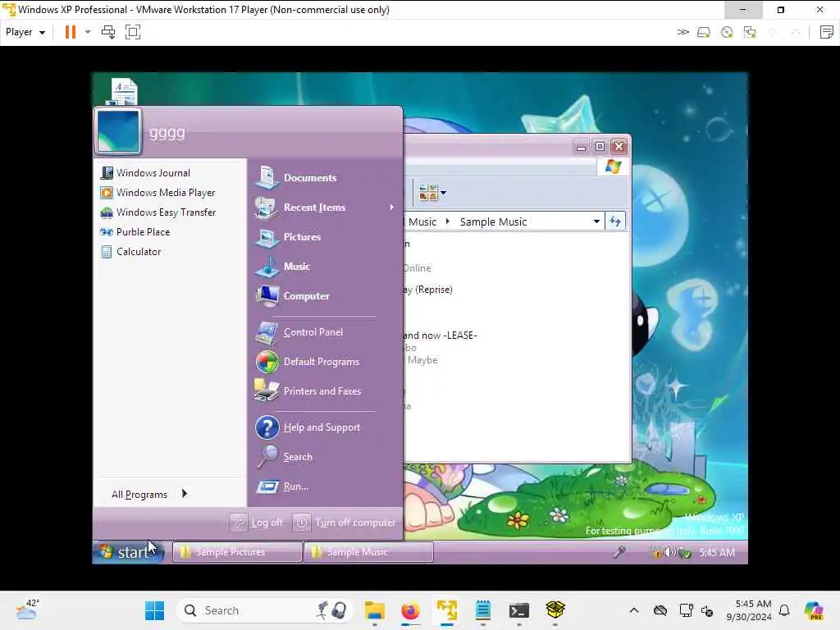This screenshot has width=840, height=630.
Task: Click the hard disk device icon in VMware
Action: click(703, 33)
